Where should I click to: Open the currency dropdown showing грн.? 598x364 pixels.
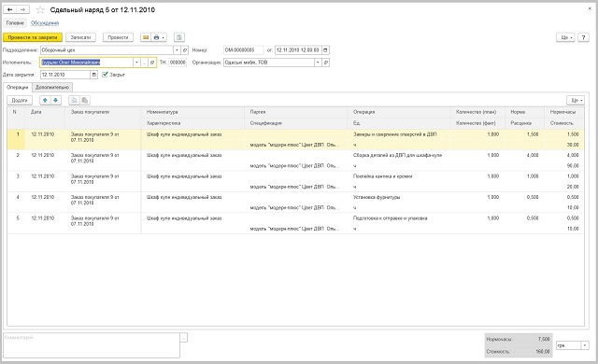(585, 345)
